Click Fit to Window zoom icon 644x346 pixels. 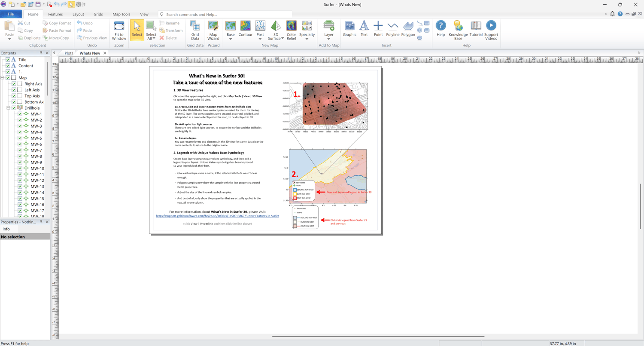[x=119, y=30]
